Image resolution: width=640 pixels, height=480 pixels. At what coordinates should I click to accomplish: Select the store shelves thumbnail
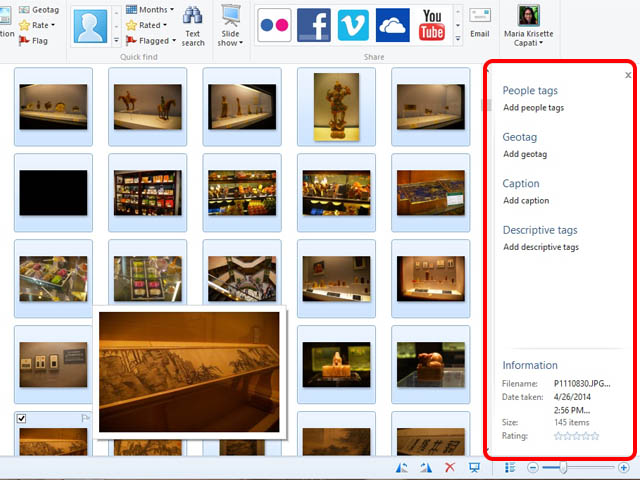pos(148,193)
